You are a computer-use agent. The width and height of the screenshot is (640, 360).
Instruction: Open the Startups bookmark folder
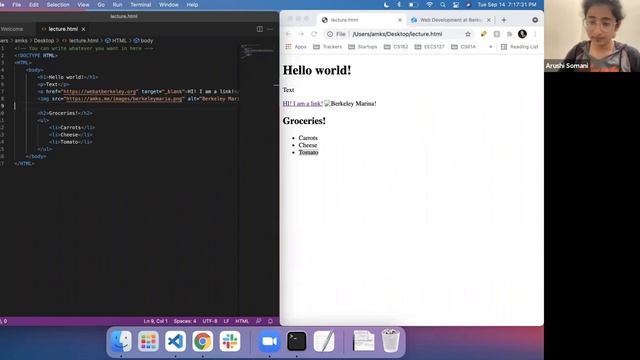(362, 47)
